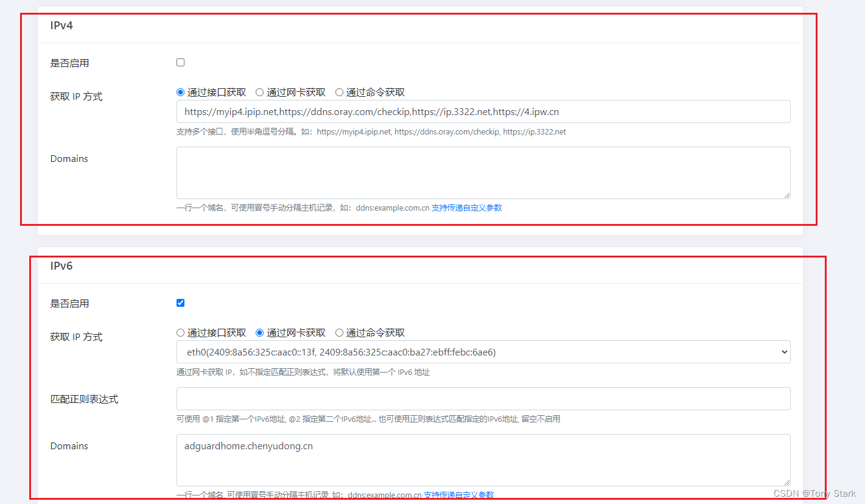Open 支持传递自定义参数 link in IPv4 section
The height and width of the screenshot is (504, 865).
point(467,208)
